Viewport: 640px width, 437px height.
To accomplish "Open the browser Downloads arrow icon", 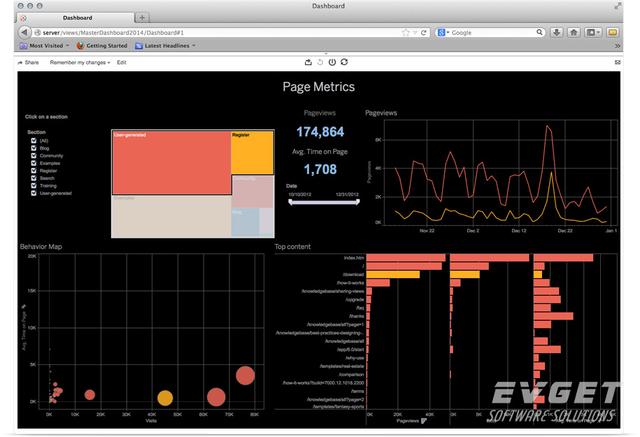I will (556, 32).
